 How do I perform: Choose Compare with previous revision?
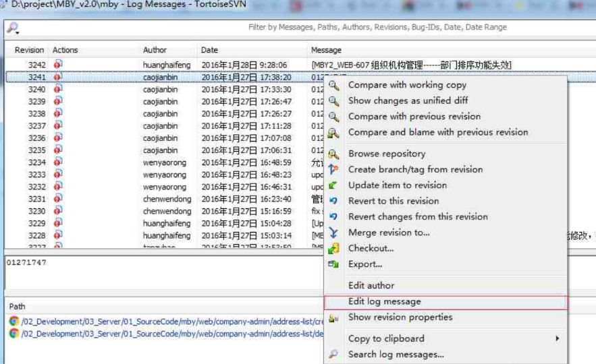coord(414,116)
